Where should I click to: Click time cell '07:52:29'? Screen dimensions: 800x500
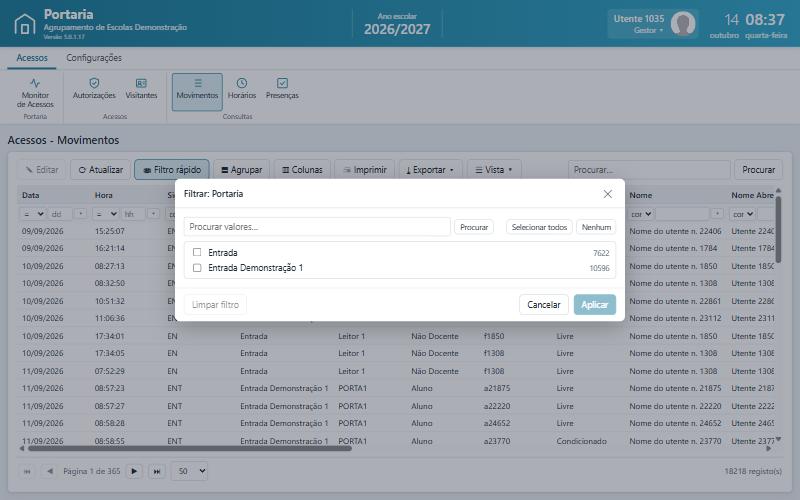tap(110, 371)
